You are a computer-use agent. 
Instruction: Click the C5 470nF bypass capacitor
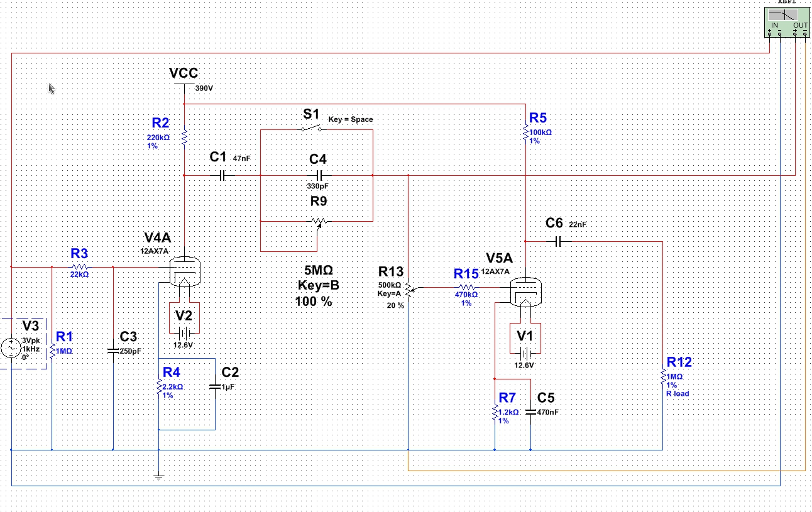[x=530, y=412]
